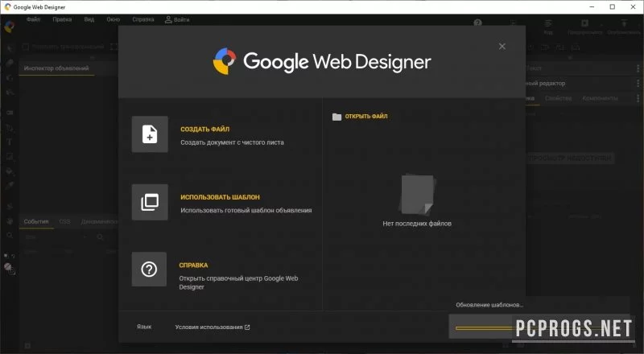This screenshot has height=354, width=644.
Task: Toggle the checkbox in the tool options bar
Action: click(26, 47)
